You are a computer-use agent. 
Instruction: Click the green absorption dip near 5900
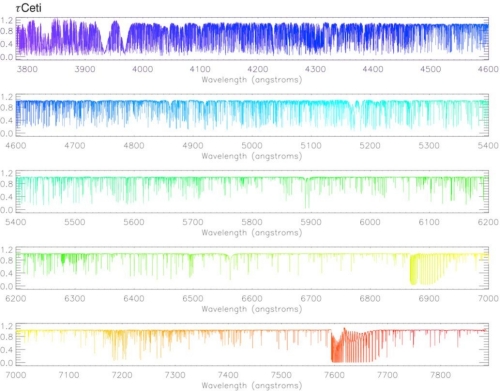307,193
